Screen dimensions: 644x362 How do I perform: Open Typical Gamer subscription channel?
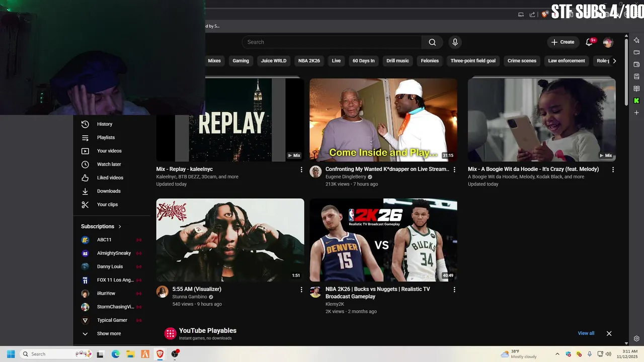(x=112, y=320)
